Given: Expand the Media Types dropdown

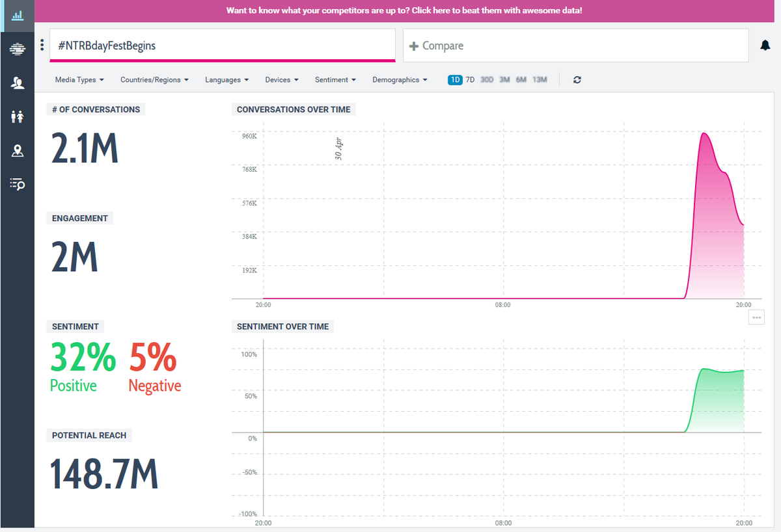Looking at the screenshot, I should [79, 80].
